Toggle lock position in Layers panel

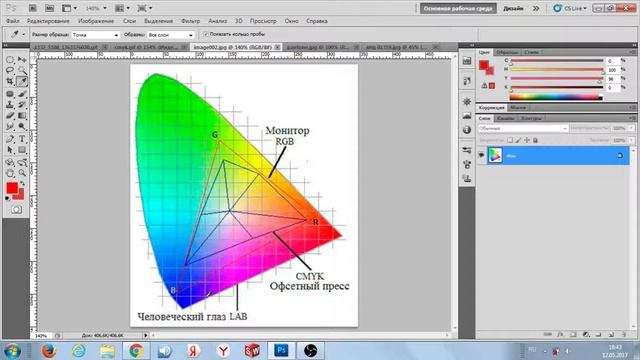tap(527, 140)
